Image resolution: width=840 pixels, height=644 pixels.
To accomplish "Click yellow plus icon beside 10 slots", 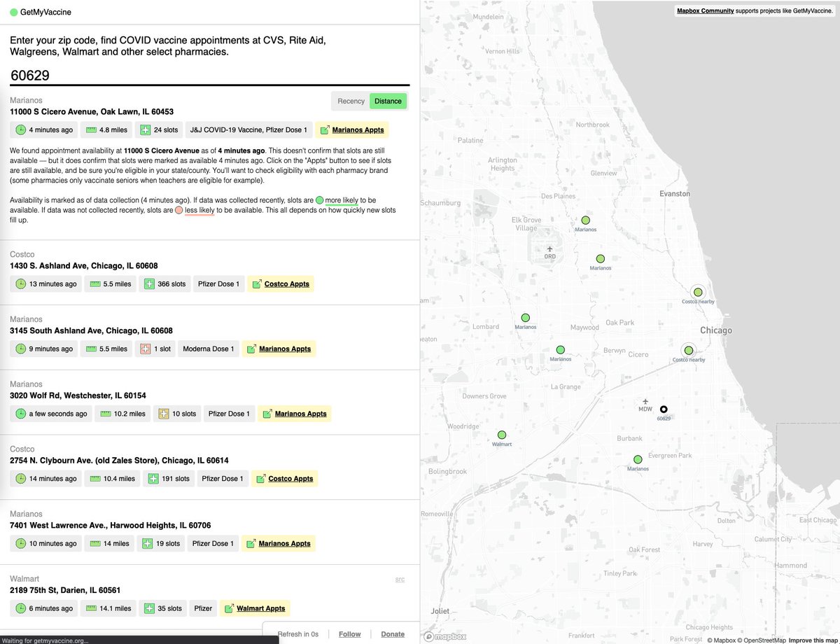I will (163, 414).
